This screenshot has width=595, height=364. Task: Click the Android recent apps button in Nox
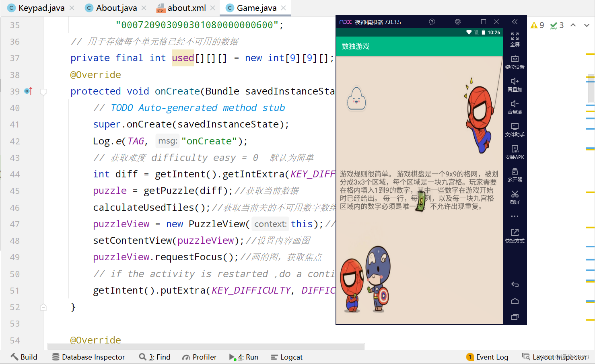(x=515, y=317)
